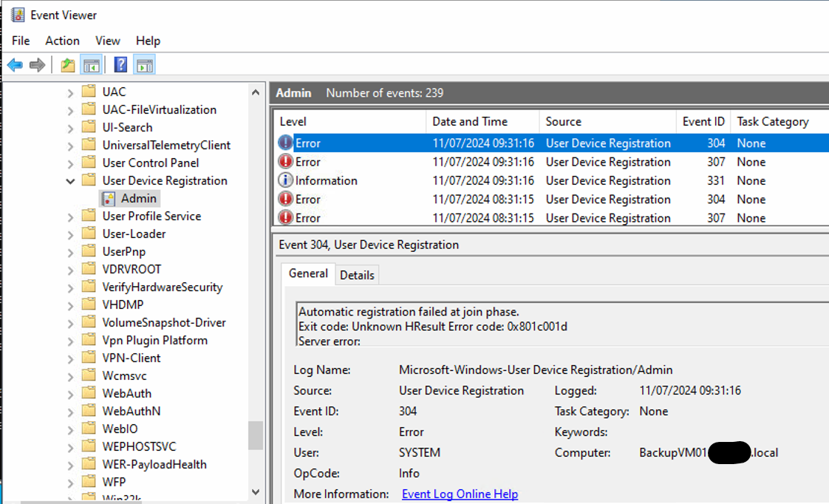
Task: Select the VDRVROOT tree item
Action: [132, 269]
